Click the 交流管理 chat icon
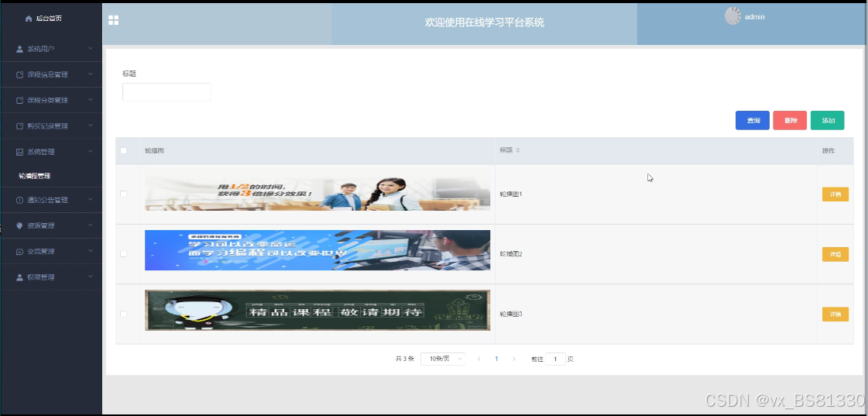The height and width of the screenshot is (416, 868). point(20,252)
